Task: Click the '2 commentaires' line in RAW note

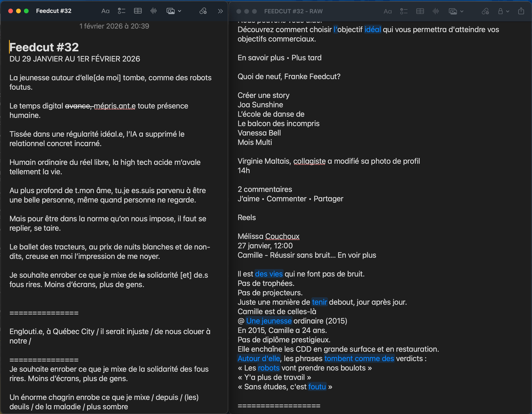Action: [x=265, y=189]
